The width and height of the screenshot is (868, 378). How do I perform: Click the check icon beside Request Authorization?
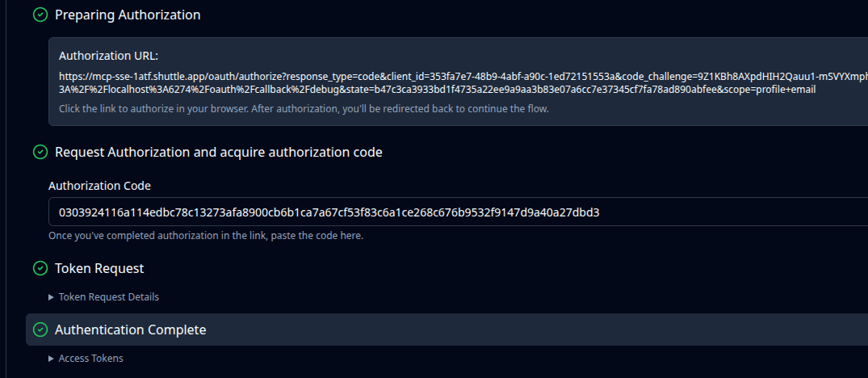click(40, 152)
